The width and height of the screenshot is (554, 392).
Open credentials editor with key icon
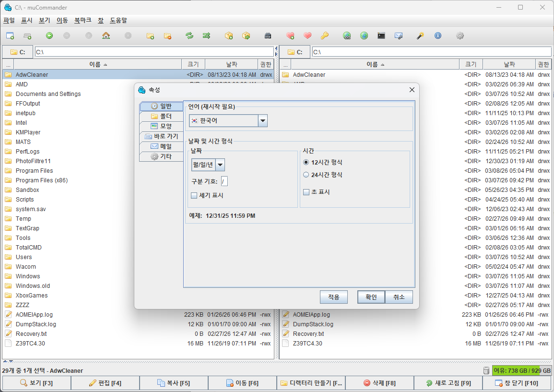coord(325,36)
